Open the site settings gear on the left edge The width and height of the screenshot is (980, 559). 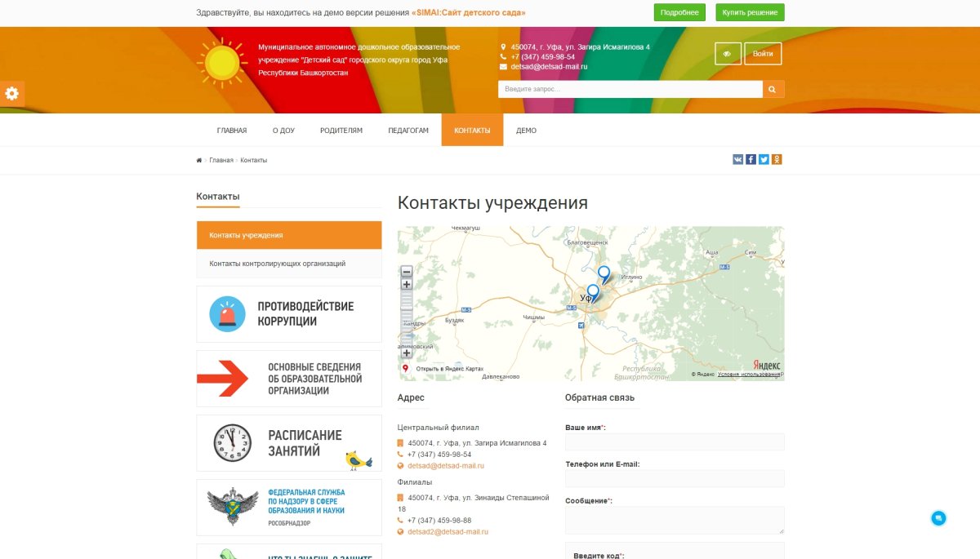pyautogui.click(x=11, y=93)
